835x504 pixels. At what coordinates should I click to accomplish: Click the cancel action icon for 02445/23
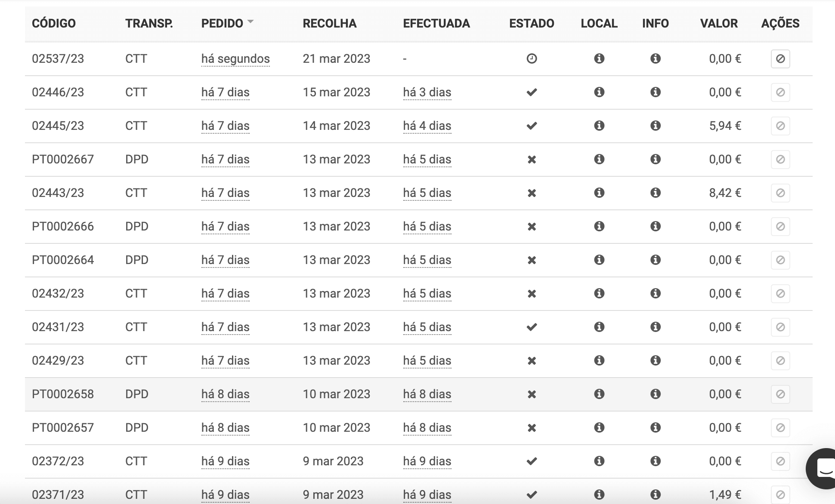(x=780, y=126)
